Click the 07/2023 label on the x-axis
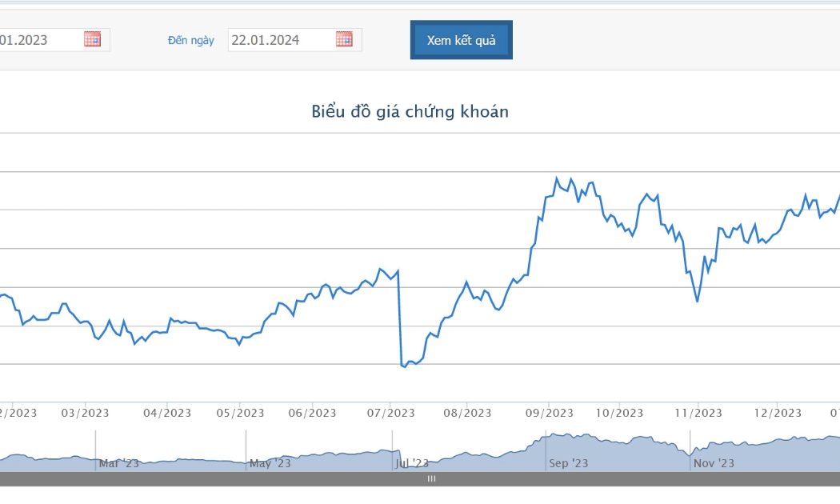The image size is (840, 504). click(390, 413)
